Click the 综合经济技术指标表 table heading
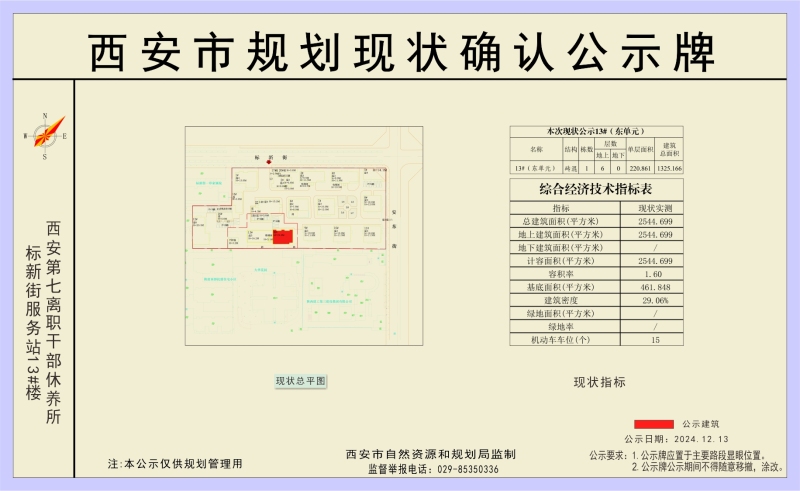 tap(597, 188)
